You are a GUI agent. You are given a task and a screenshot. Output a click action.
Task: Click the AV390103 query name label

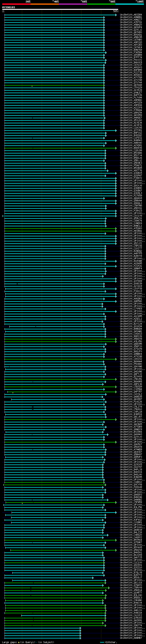tap(8, 7)
